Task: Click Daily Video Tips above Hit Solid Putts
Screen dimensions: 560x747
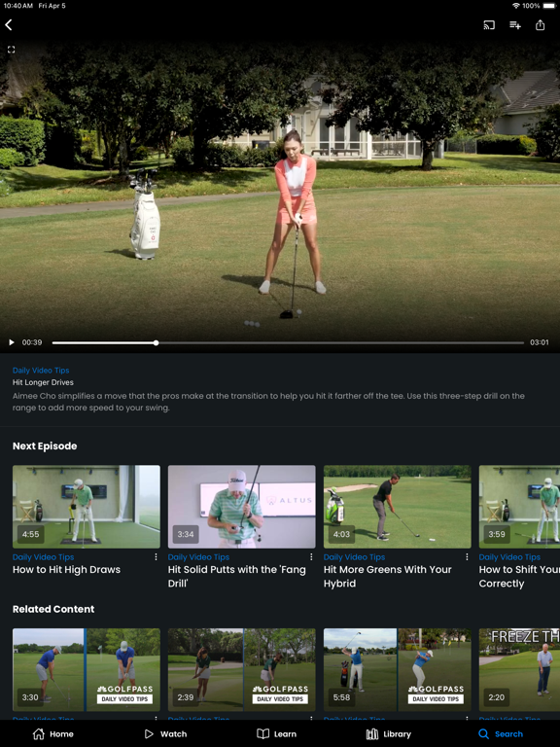Action: [198, 557]
